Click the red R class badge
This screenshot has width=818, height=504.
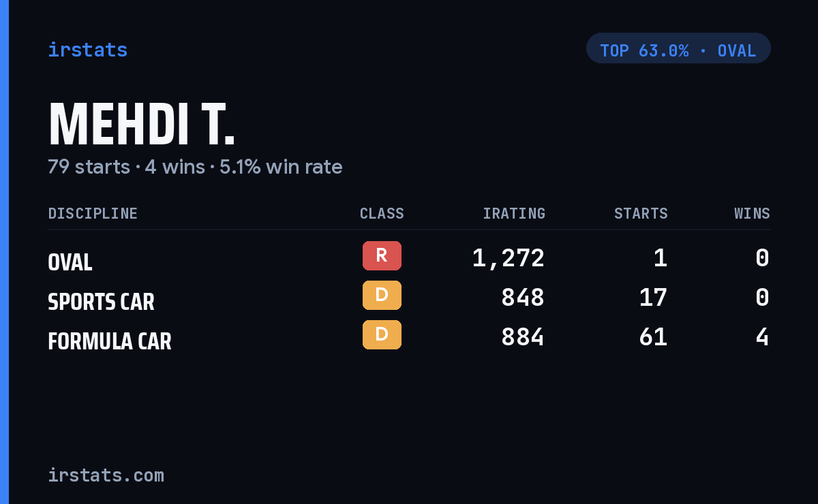382,255
